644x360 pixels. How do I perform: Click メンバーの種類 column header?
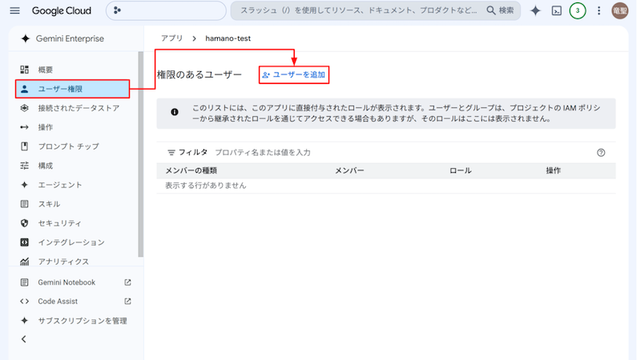(191, 170)
